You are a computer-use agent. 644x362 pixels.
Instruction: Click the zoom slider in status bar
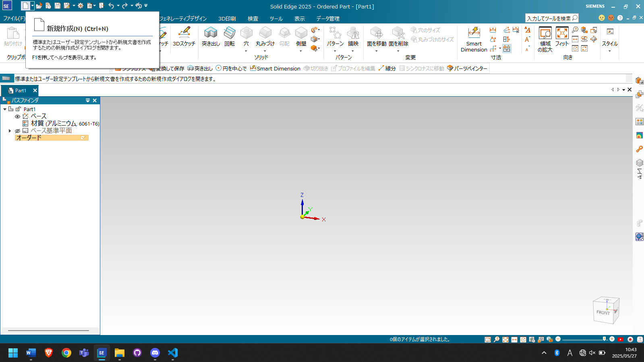(x=584, y=339)
